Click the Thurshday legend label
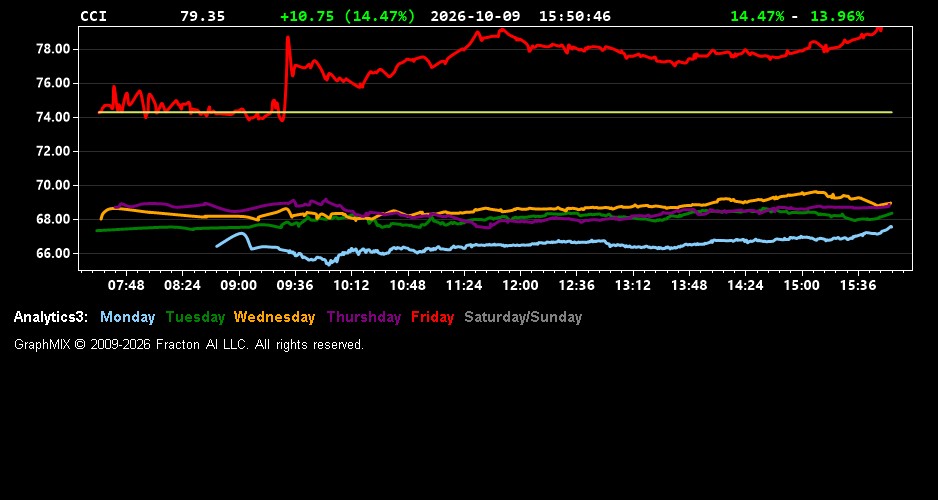 pos(364,318)
